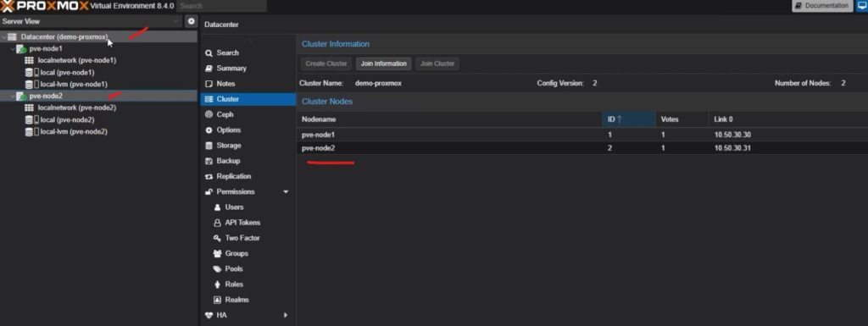Screen dimensions: 868x326
Task: Select pve-node1 in the server tree
Action: coord(46,48)
